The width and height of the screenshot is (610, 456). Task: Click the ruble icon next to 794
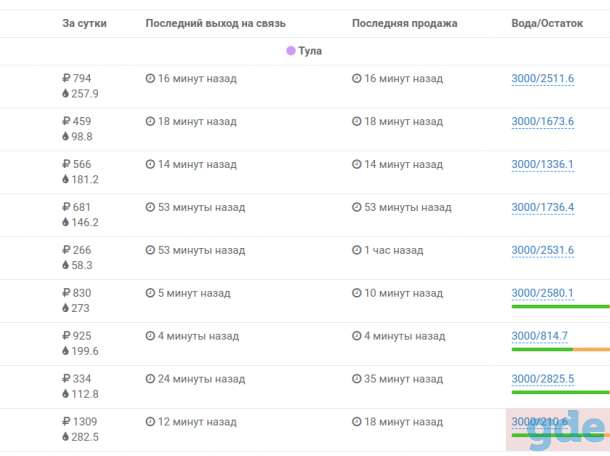(66, 78)
